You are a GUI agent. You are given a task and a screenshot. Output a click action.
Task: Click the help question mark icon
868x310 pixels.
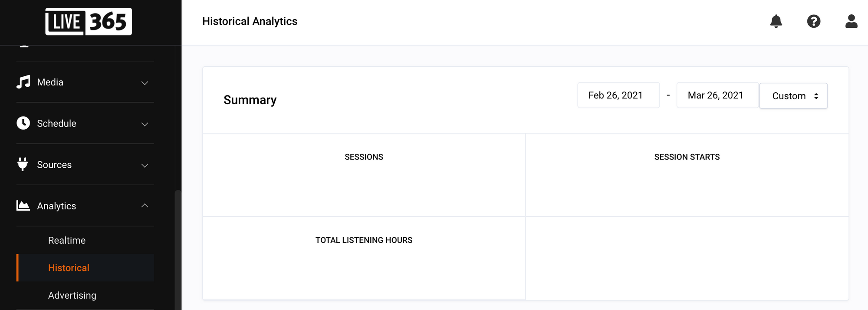814,21
